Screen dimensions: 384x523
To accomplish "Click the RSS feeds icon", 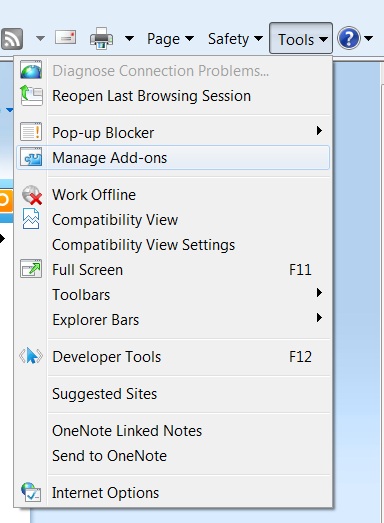I will (x=12, y=39).
